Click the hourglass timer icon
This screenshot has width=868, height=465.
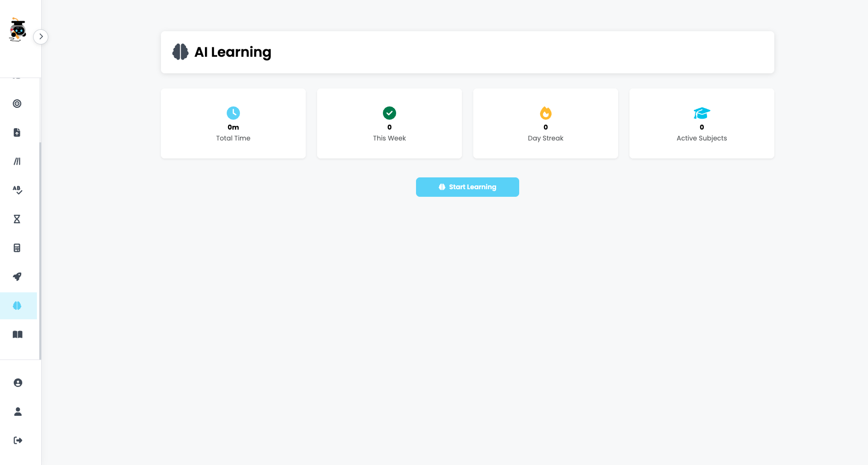(x=18, y=219)
